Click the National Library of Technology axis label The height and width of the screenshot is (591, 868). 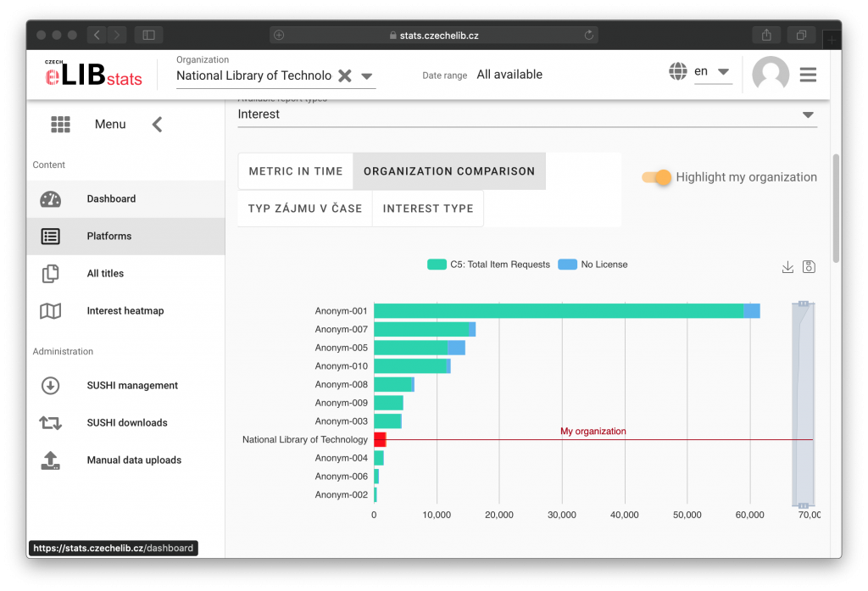point(305,440)
